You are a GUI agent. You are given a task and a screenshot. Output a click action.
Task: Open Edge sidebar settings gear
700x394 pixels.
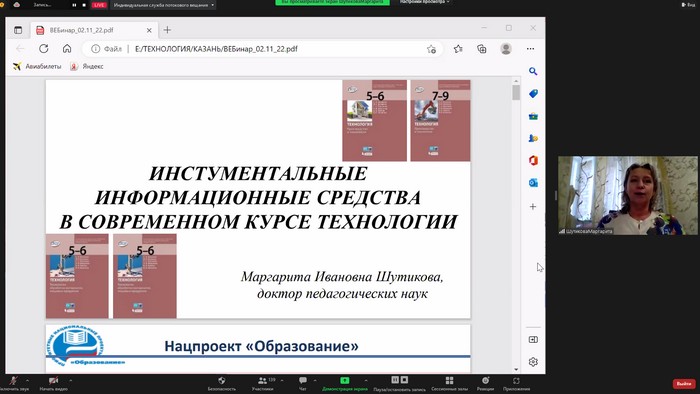tap(533, 362)
